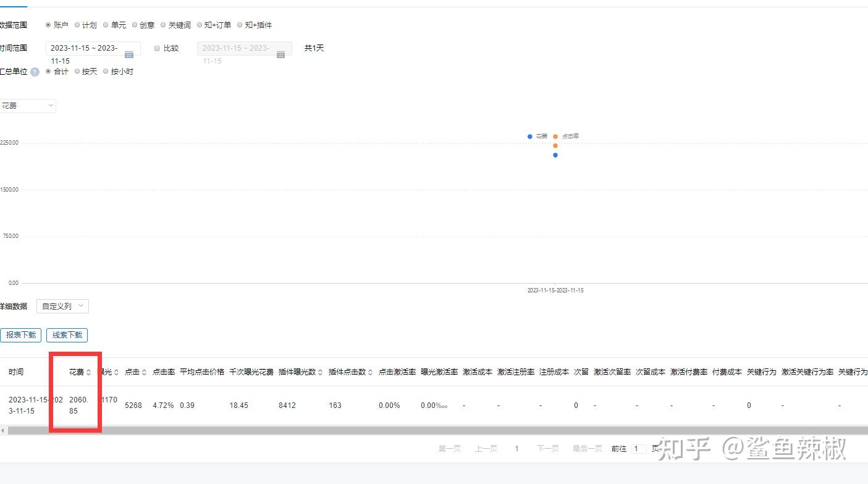Click the 次留成本 column header
This screenshot has width=868, height=484.
(x=651, y=372)
